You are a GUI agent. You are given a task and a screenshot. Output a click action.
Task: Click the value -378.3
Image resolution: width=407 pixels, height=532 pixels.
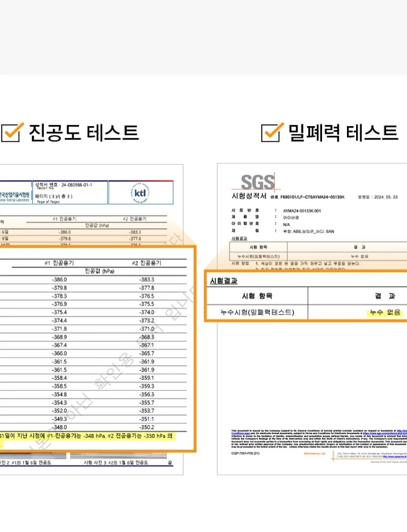[x=60, y=296]
